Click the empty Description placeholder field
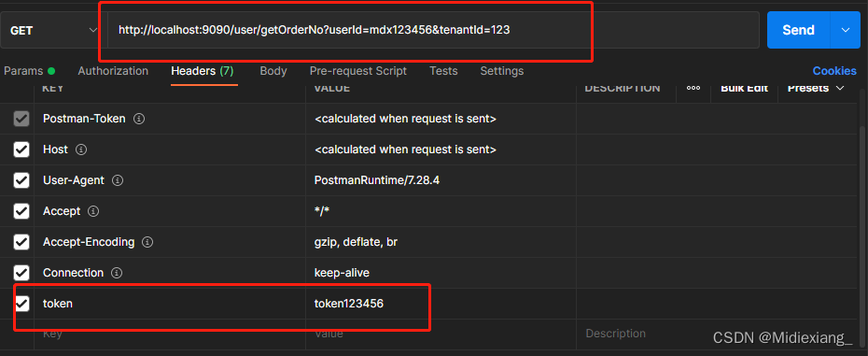This screenshot has width=868, height=356. (717, 334)
